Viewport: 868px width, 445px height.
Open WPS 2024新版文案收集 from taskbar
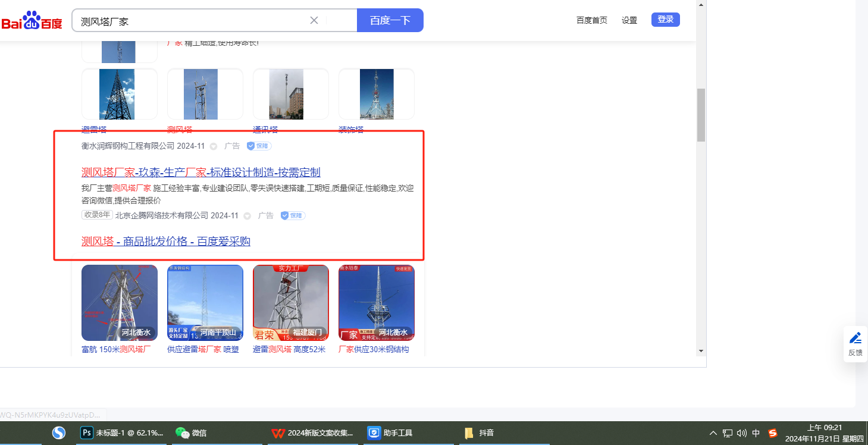(313, 433)
